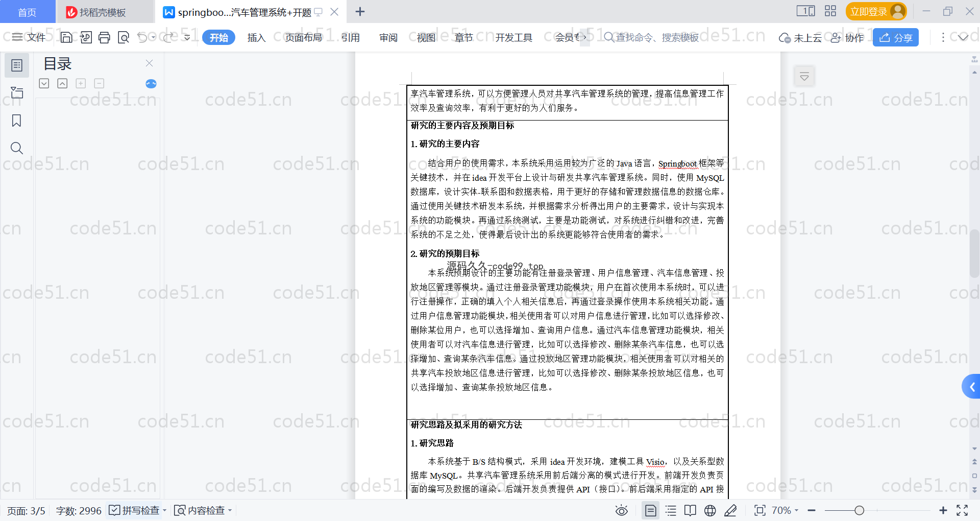Click the 协作 collaboration button
The height and width of the screenshot is (521, 980).
[x=847, y=38]
